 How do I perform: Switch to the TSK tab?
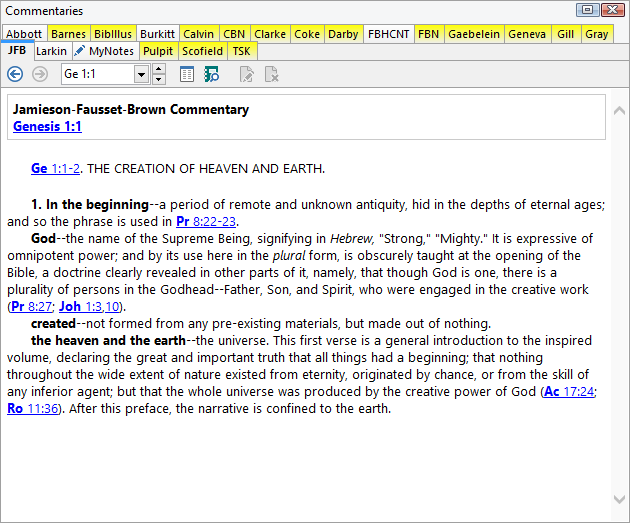tap(241, 51)
